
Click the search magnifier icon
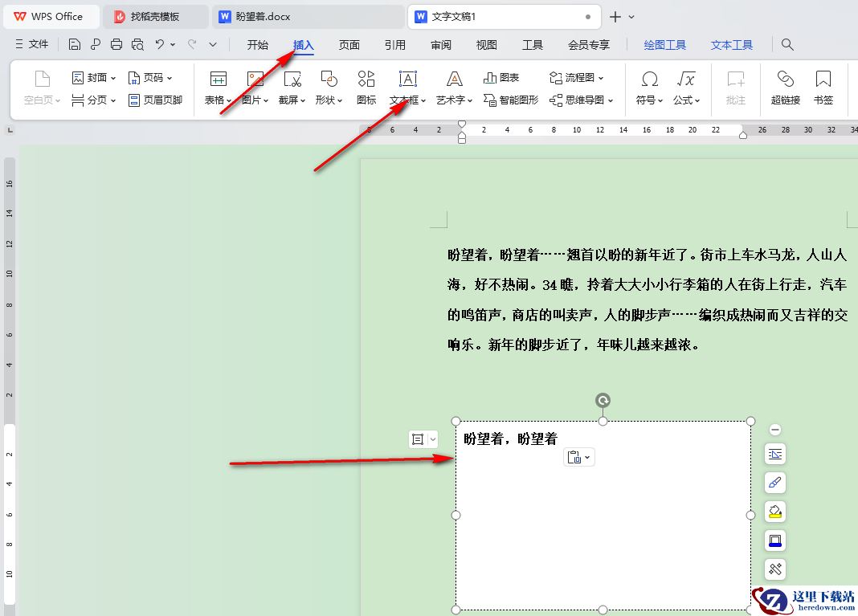tap(786, 44)
